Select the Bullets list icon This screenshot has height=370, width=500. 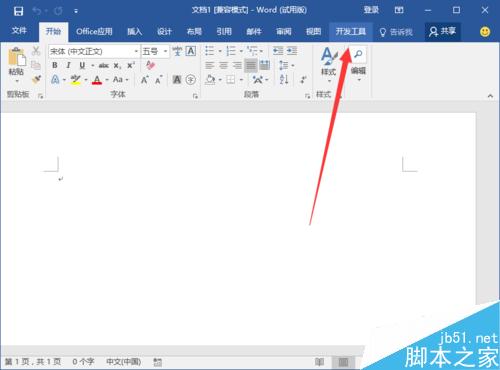tap(210, 51)
